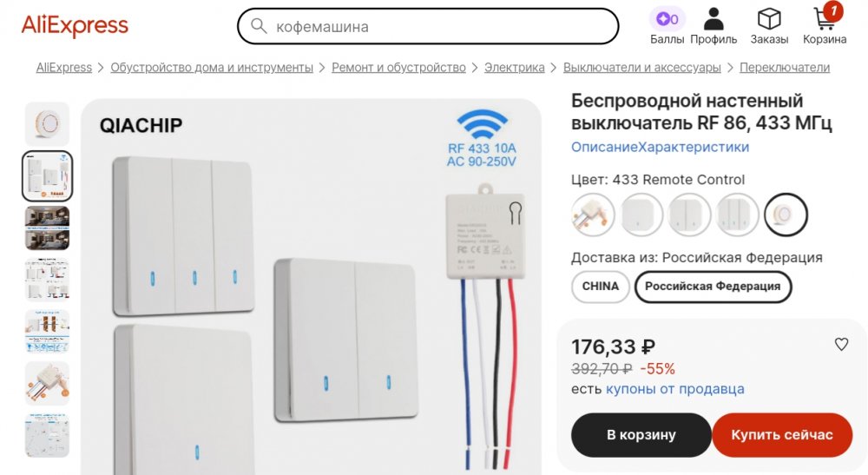Pick the double-button switch color variant
This screenshot has height=475, width=868.
(x=689, y=214)
